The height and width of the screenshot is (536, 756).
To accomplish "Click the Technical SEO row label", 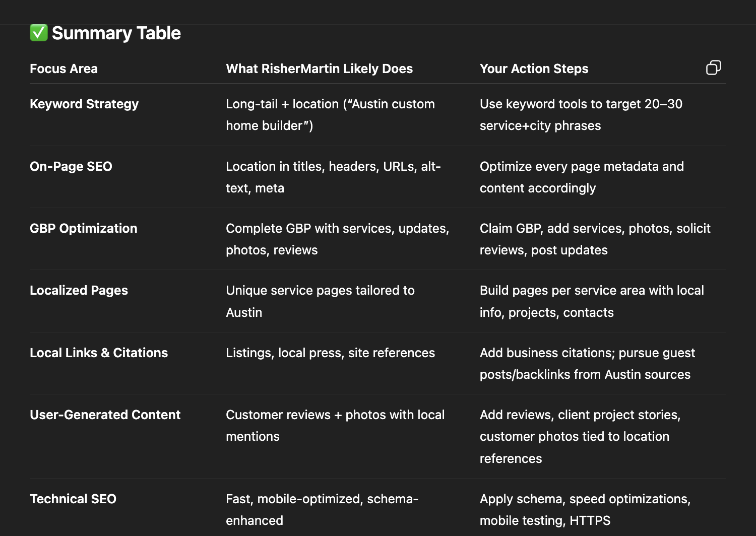I will pos(73,499).
